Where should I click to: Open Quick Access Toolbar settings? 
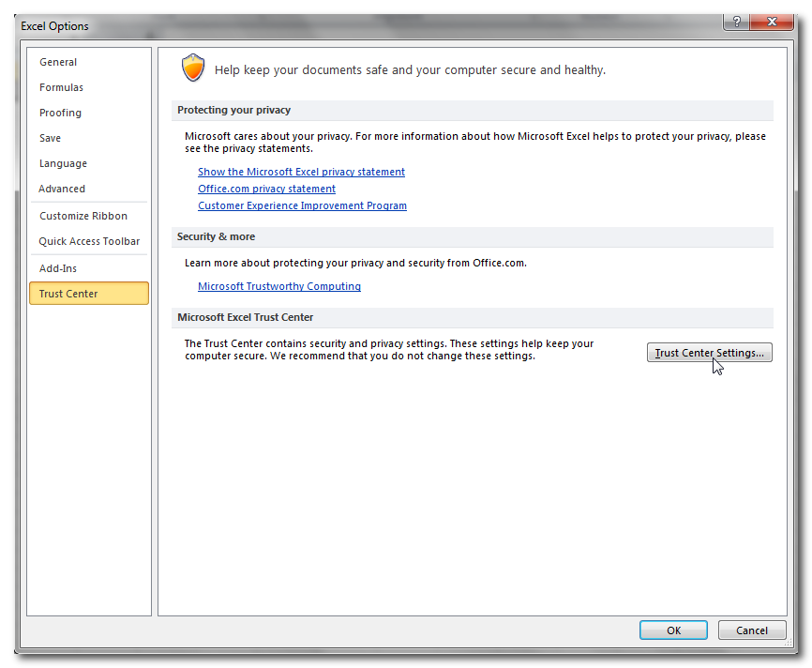coord(89,241)
